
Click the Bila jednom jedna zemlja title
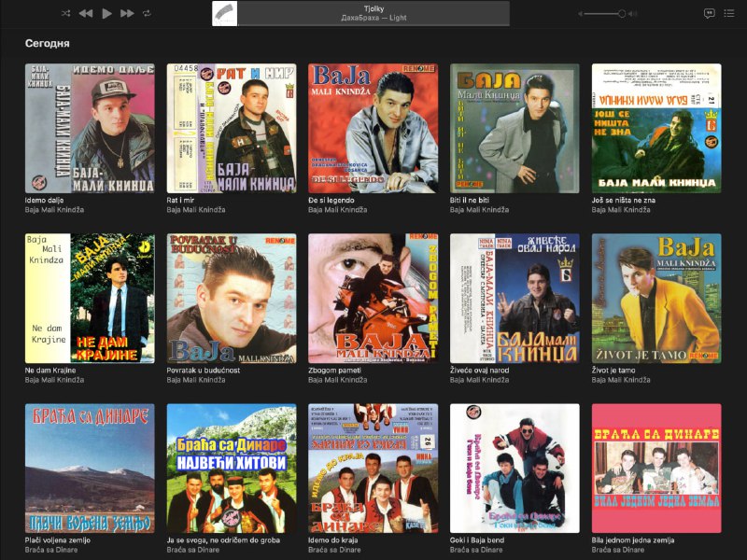click(x=633, y=540)
